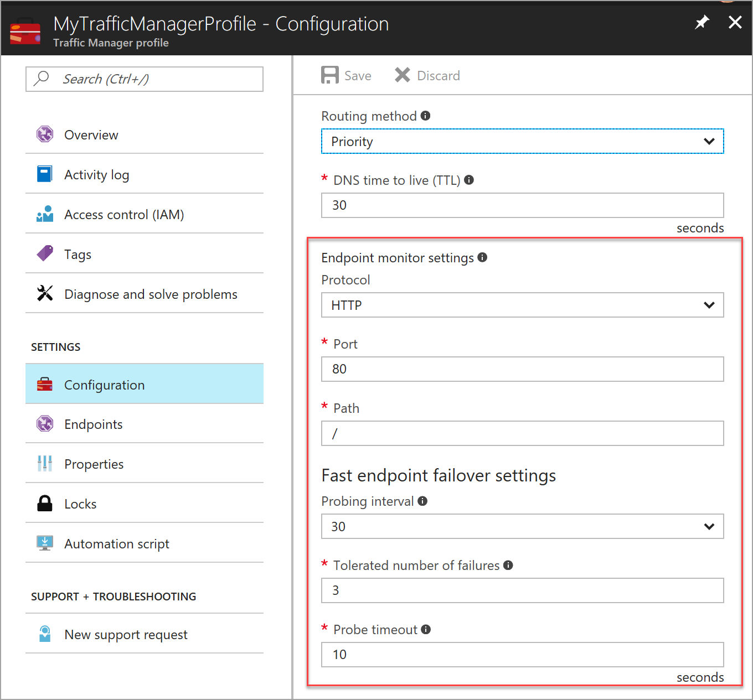
Task: Click Endpoint monitor settings info icon
Action: (x=482, y=257)
